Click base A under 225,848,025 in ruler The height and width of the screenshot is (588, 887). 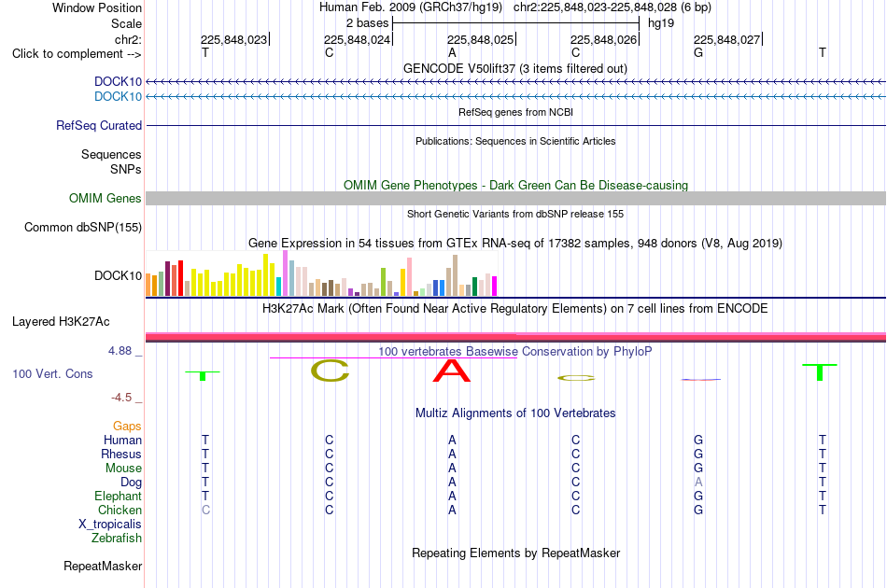[x=452, y=53]
